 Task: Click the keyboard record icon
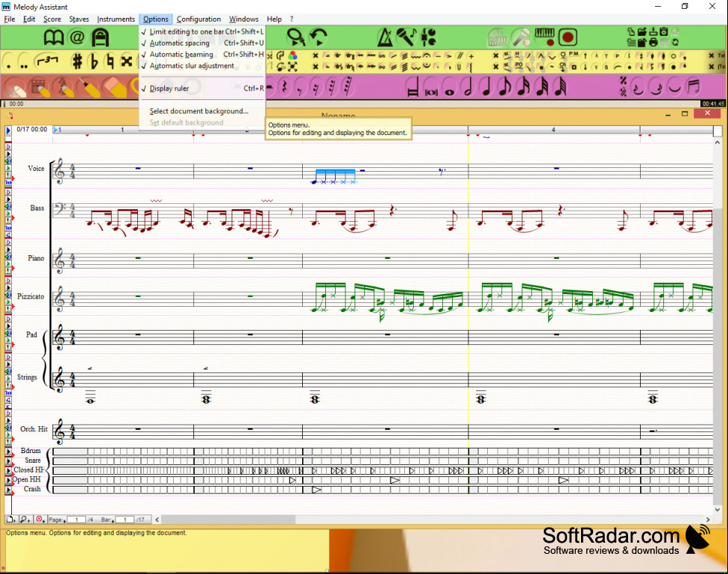(545, 37)
